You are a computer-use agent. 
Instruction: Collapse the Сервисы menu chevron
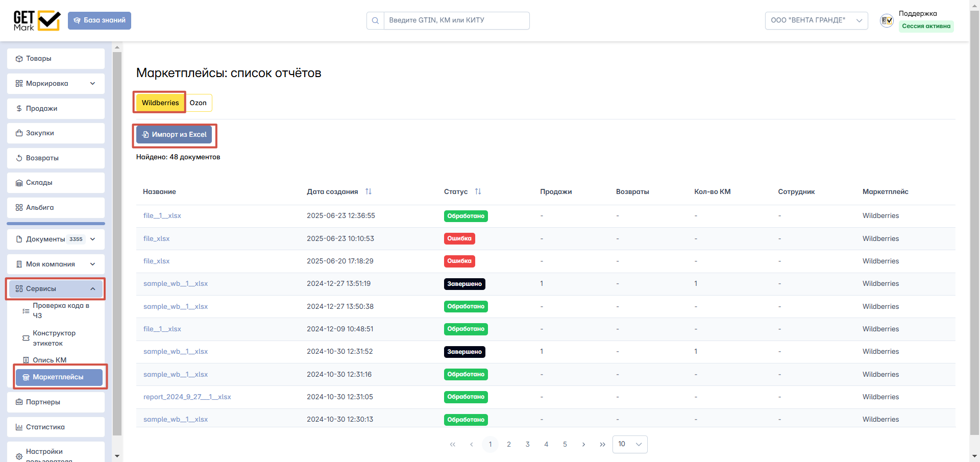[x=93, y=289]
